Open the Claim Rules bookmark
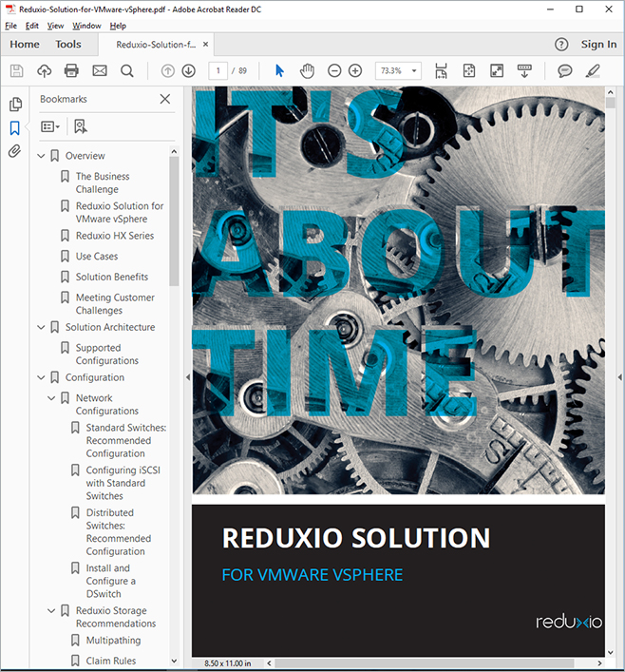 pos(110,661)
